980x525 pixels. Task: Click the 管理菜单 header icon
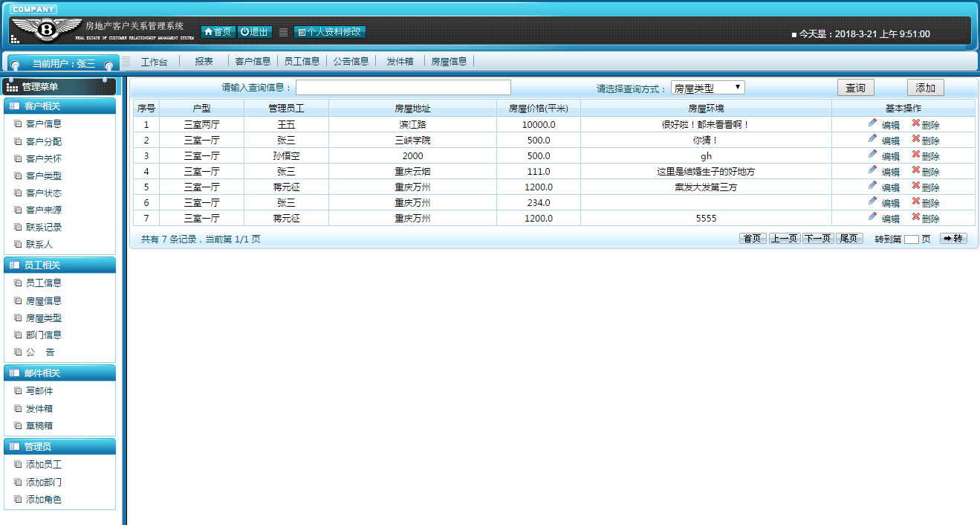pos(13,87)
